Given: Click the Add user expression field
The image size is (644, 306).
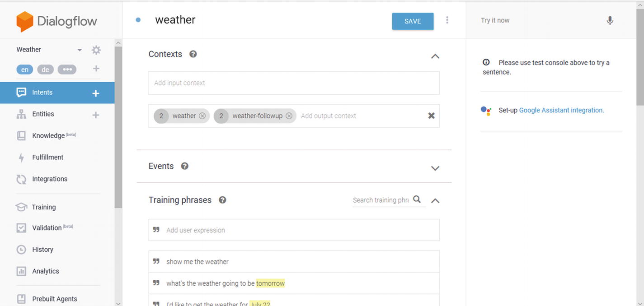Looking at the screenshot, I should pos(294,230).
